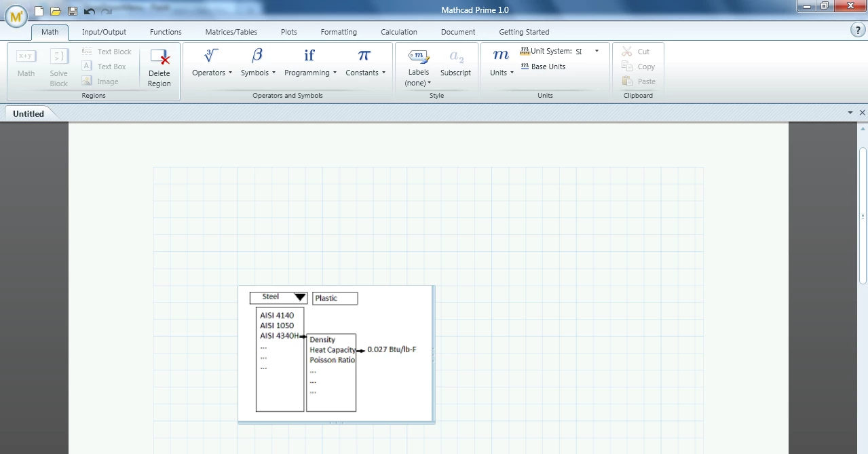Click the Plastic box in the image
The height and width of the screenshot is (454, 868).
pyautogui.click(x=335, y=299)
